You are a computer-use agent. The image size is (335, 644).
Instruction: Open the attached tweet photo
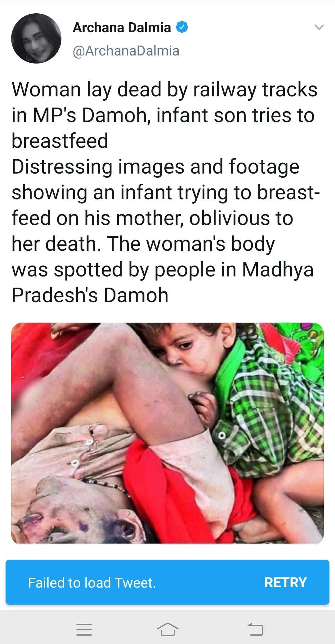[167, 433]
